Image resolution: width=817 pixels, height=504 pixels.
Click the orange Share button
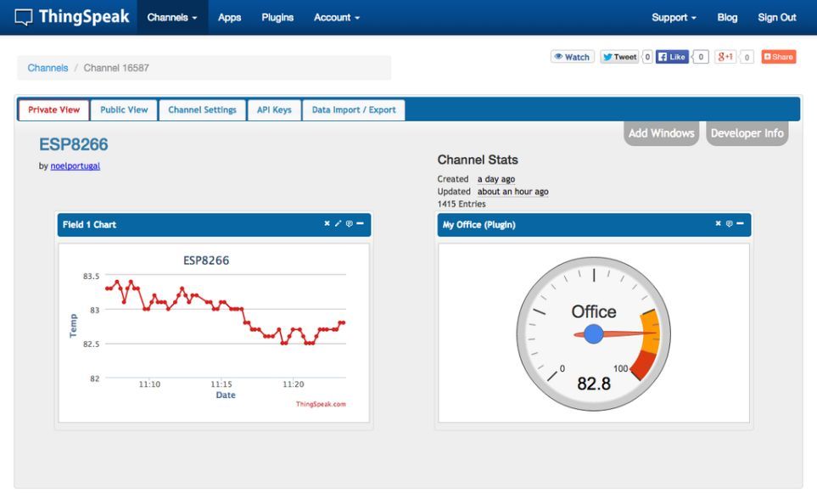pyautogui.click(x=779, y=57)
